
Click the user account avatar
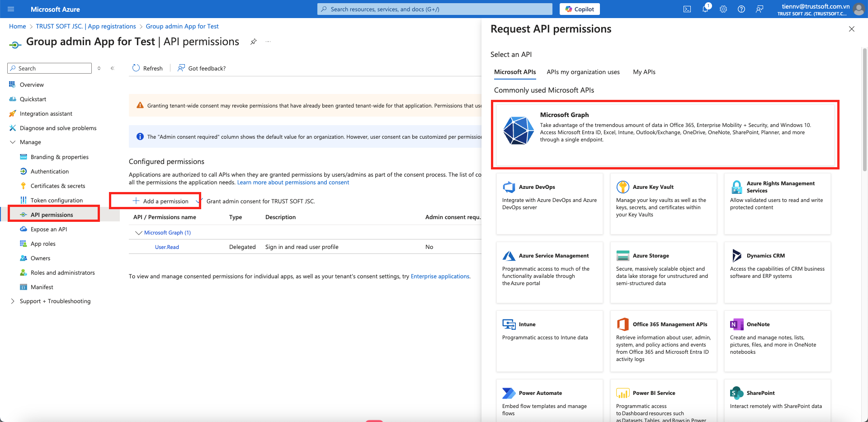pos(859,9)
